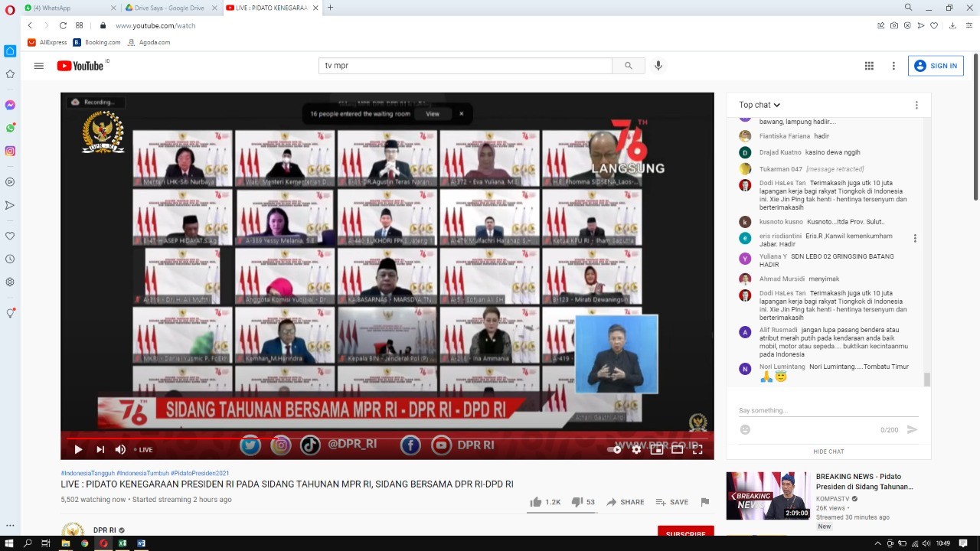Expand the Top chat dropdown
Image resolution: width=980 pixels, height=551 pixels.
pyautogui.click(x=759, y=105)
